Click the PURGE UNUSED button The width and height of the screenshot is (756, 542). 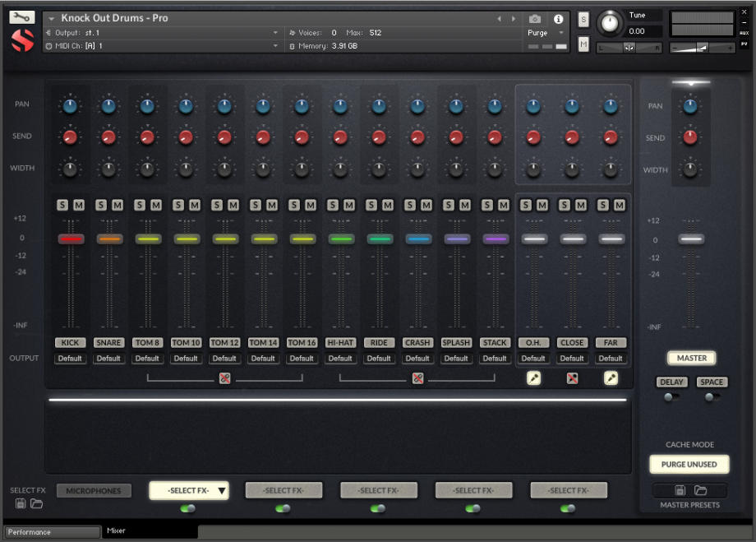[689, 465]
